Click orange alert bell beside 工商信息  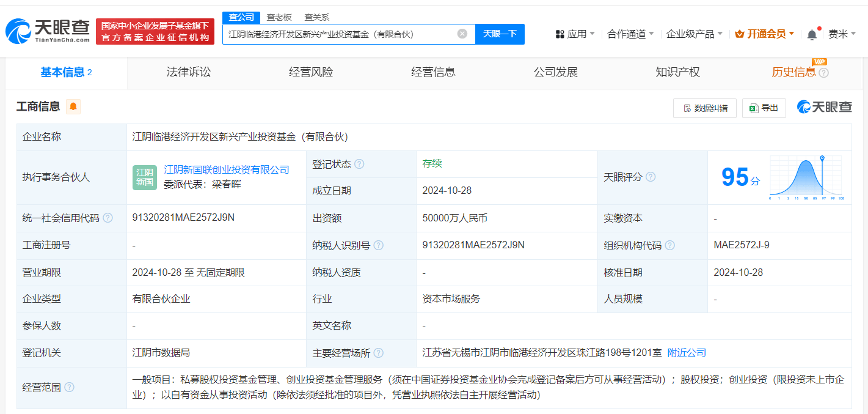point(73,107)
